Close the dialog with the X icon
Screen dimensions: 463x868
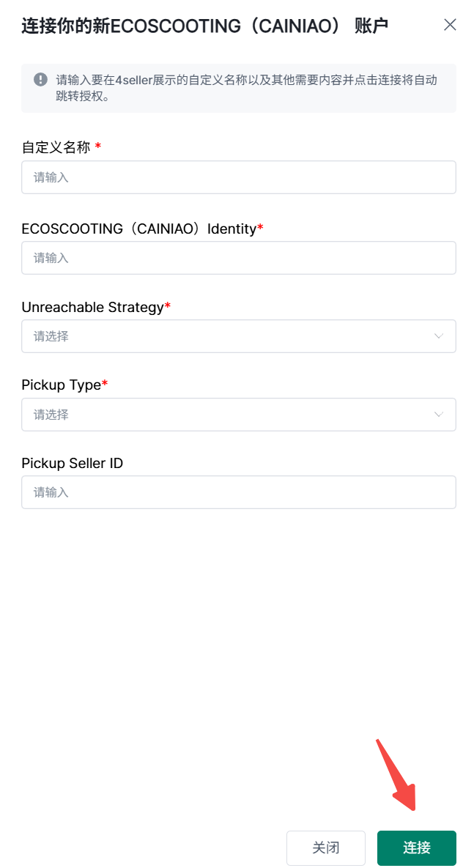point(450,25)
